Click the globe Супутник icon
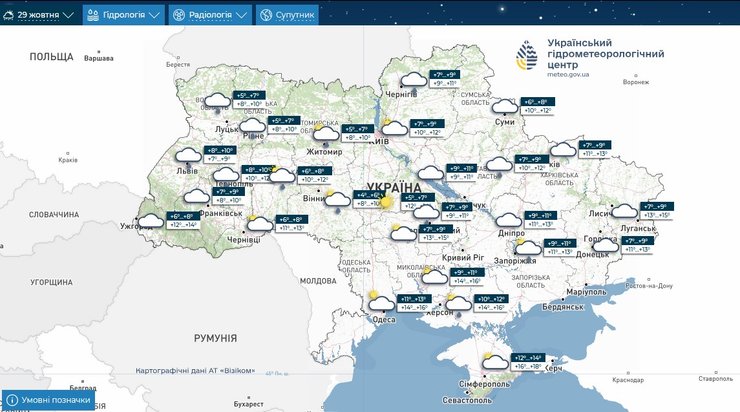Viewport: 740px width, 412px height. pyautogui.click(x=266, y=15)
